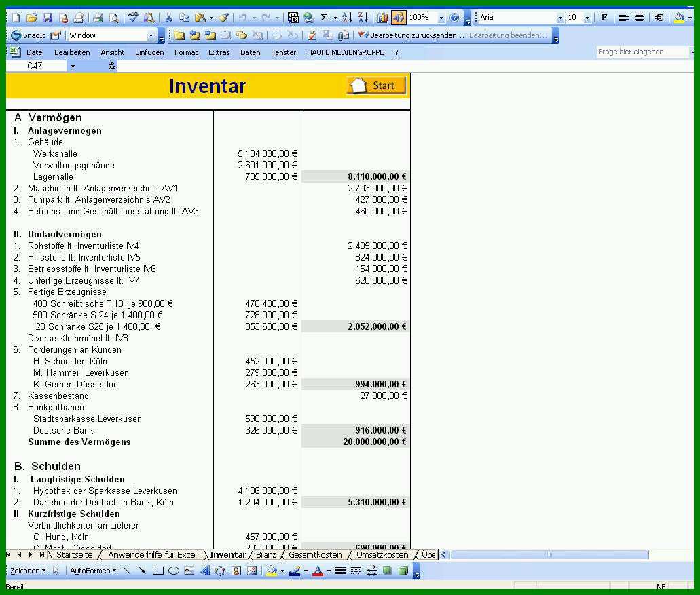This screenshot has width=700, height=595.
Task: Expand the Paste options arrow
Action: pyautogui.click(x=211, y=18)
